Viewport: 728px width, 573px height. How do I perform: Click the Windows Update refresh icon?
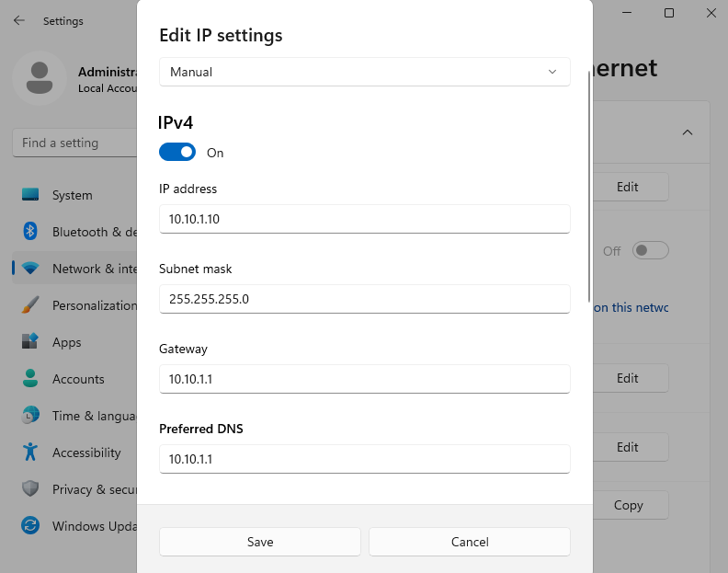point(30,526)
